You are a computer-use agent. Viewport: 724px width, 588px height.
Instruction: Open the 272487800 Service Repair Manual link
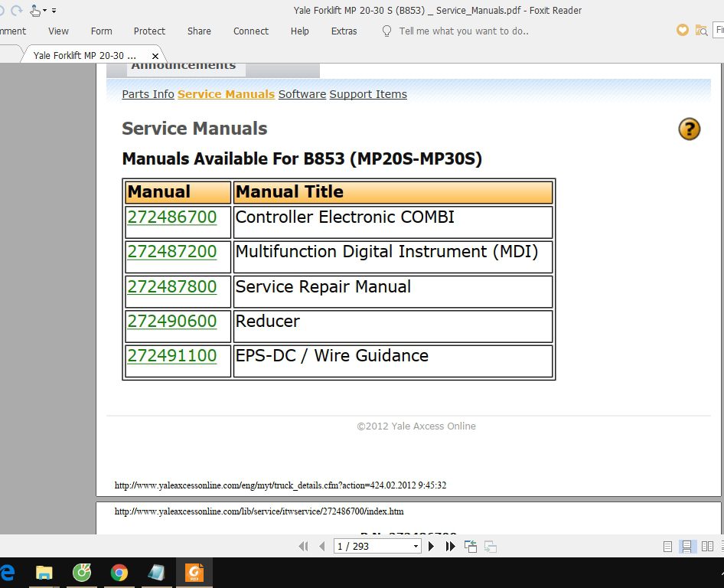[172, 286]
